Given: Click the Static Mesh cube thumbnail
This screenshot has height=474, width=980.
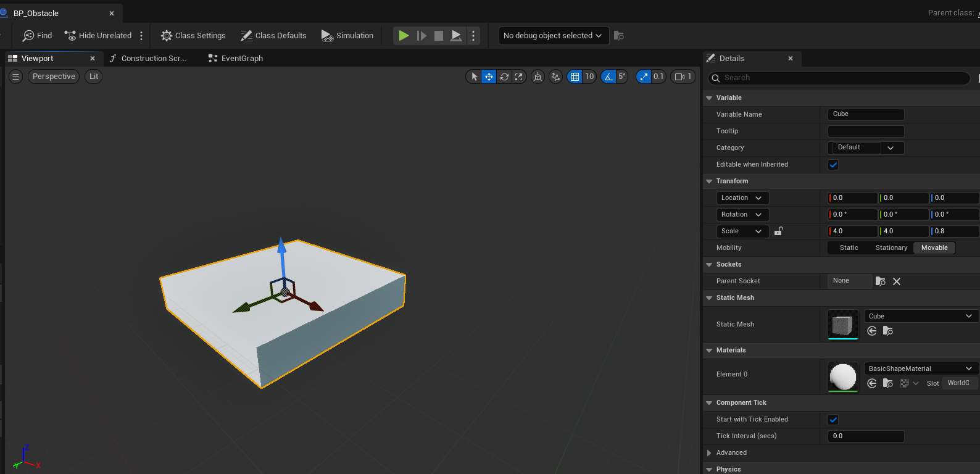Looking at the screenshot, I should coord(842,325).
